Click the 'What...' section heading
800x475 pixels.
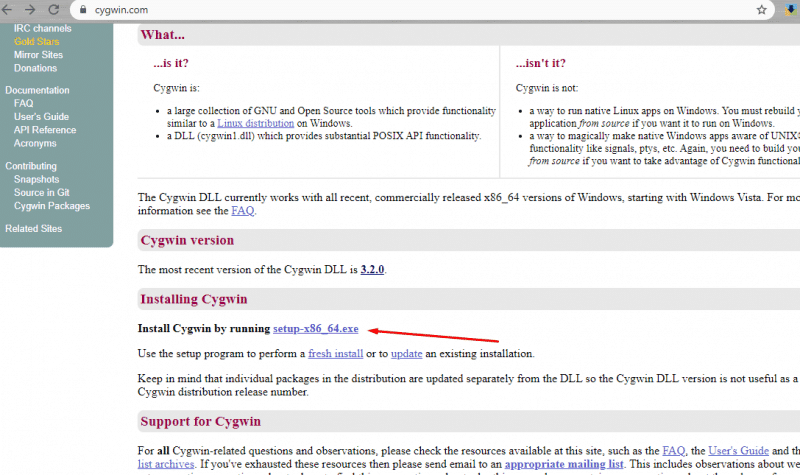[x=163, y=35]
